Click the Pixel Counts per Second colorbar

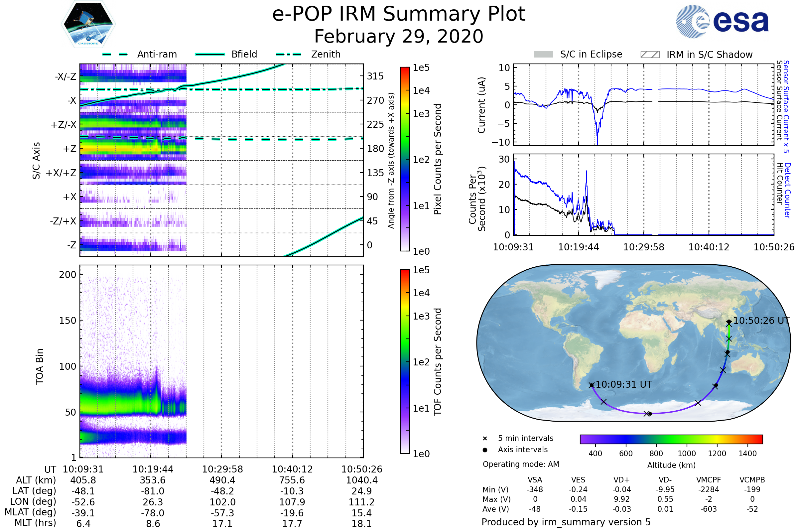coord(405,159)
